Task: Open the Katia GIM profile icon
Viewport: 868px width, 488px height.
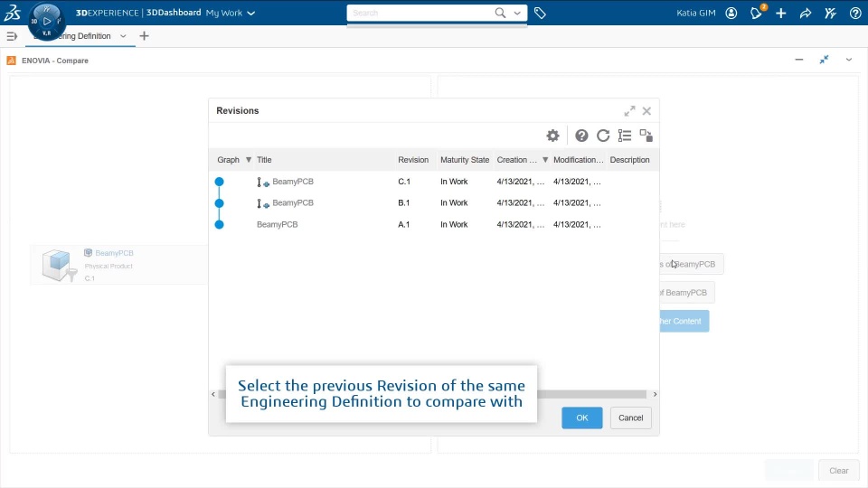Action: 731,13
